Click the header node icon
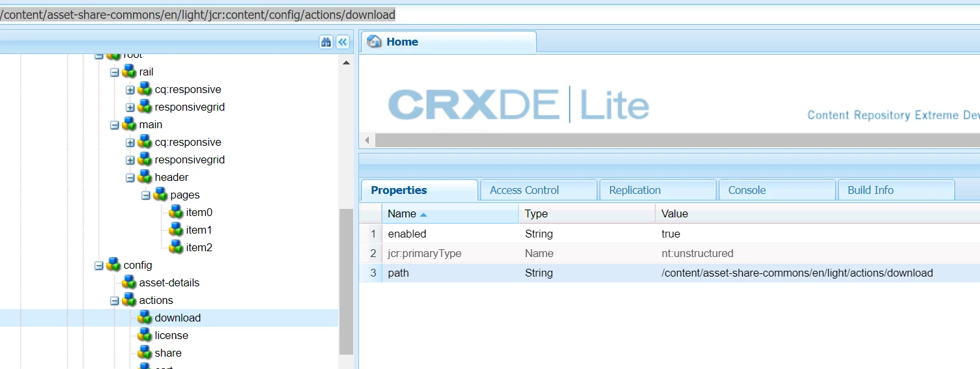Screen dimensions: 980x369 pyautogui.click(x=145, y=177)
